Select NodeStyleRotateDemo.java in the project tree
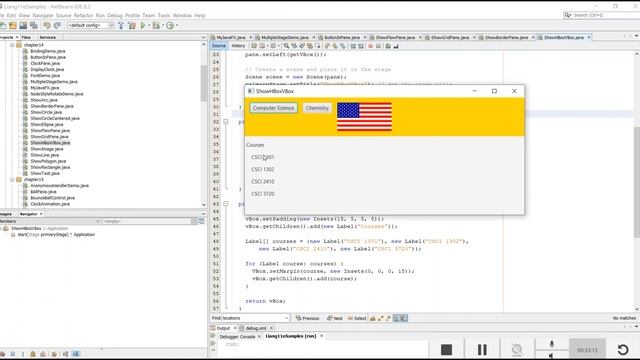This screenshot has width=640, height=360. point(57,94)
